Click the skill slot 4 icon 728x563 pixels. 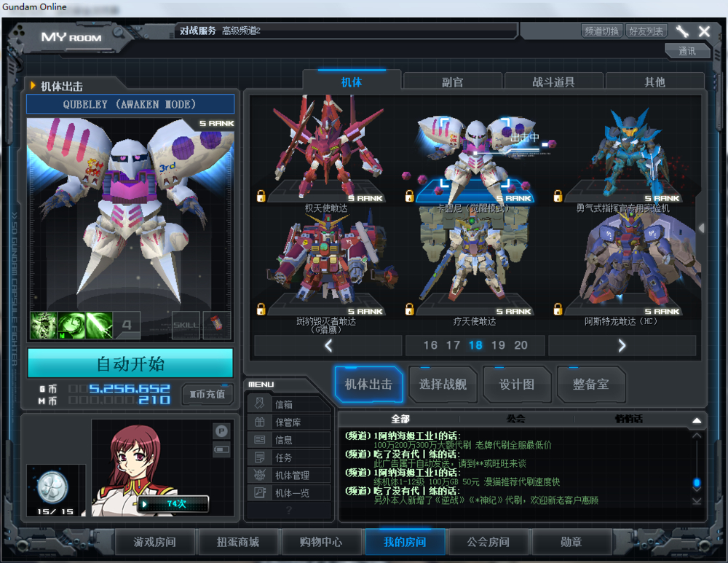point(127,325)
